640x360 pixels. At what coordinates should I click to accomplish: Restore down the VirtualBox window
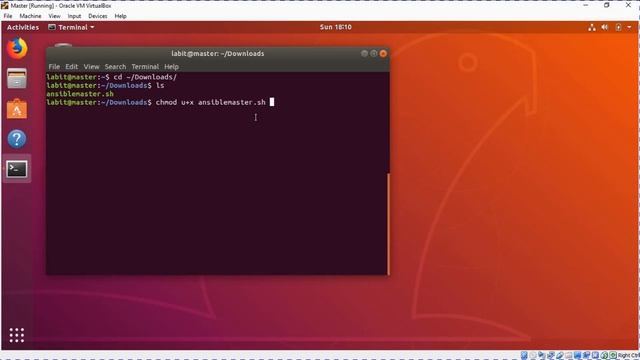coord(607,5)
